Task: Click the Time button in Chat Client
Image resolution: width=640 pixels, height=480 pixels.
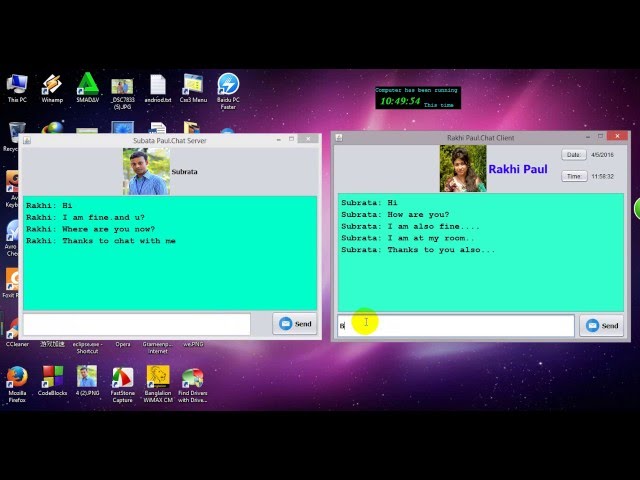Action: coord(574,176)
